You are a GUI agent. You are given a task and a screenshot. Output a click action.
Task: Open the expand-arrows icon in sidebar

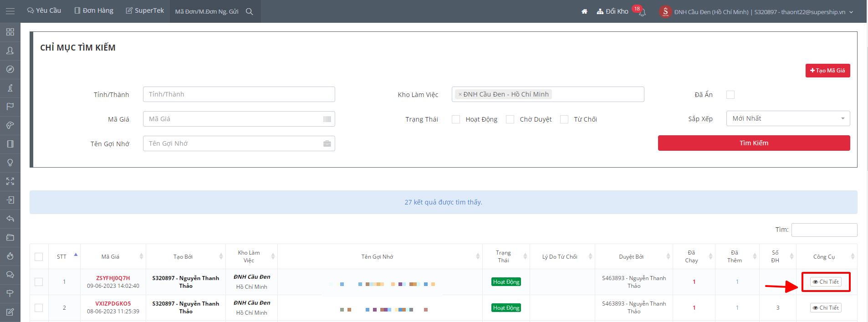pos(10,181)
